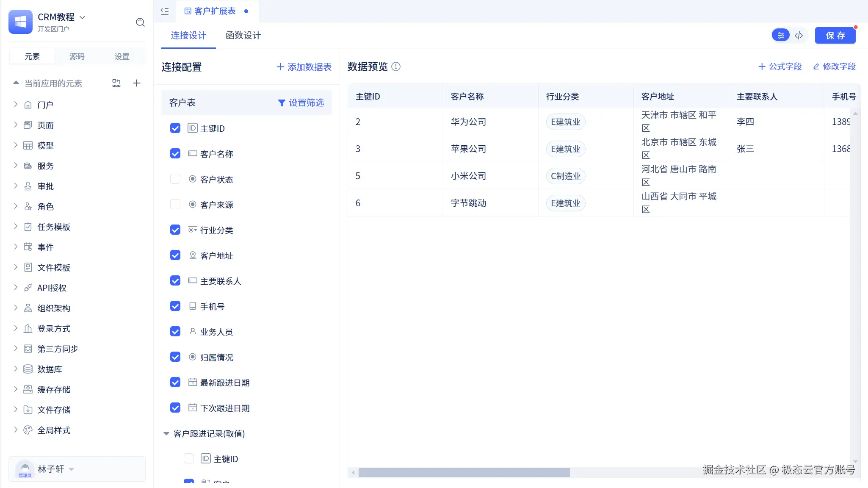This screenshot has height=488, width=868.
Task: Switch to the code view icon
Action: [799, 36]
